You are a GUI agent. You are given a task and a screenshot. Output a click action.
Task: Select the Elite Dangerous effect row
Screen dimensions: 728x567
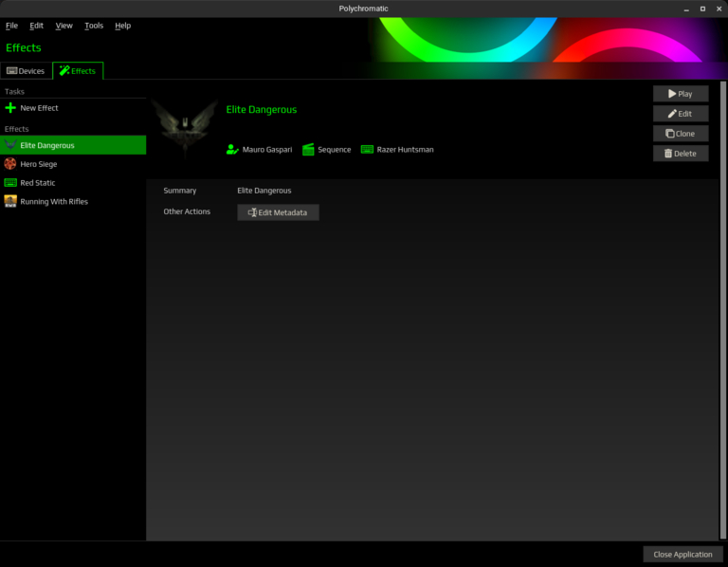[x=73, y=145]
